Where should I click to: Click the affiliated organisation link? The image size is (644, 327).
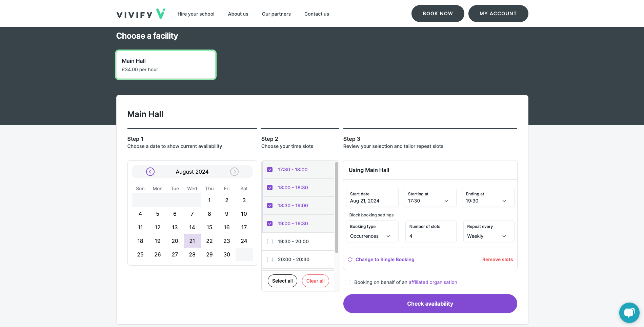pos(433,282)
